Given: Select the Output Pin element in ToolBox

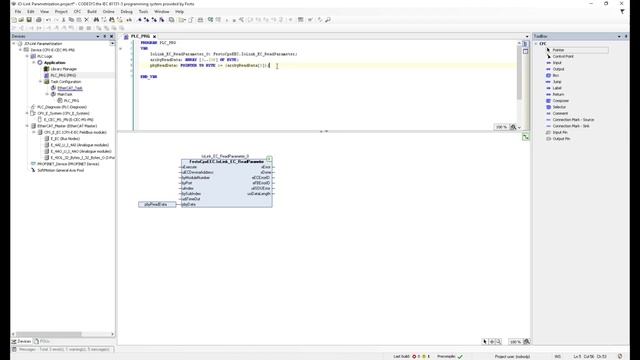Looking at the screenshot, I should 561,139.
